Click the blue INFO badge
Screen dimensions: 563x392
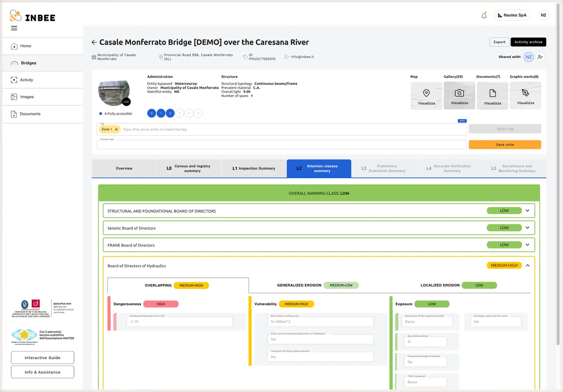pos(462,121)
